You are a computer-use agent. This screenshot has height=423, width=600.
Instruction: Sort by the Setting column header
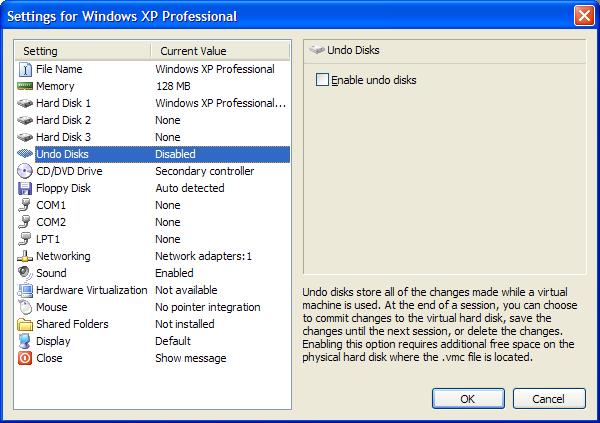coord(83,51)
